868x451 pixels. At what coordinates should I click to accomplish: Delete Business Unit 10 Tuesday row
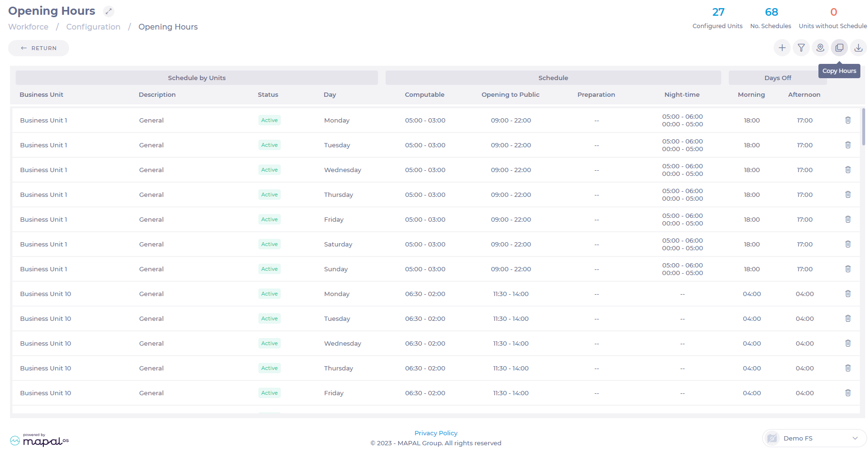pyautogui.click(x=848, y=318)
